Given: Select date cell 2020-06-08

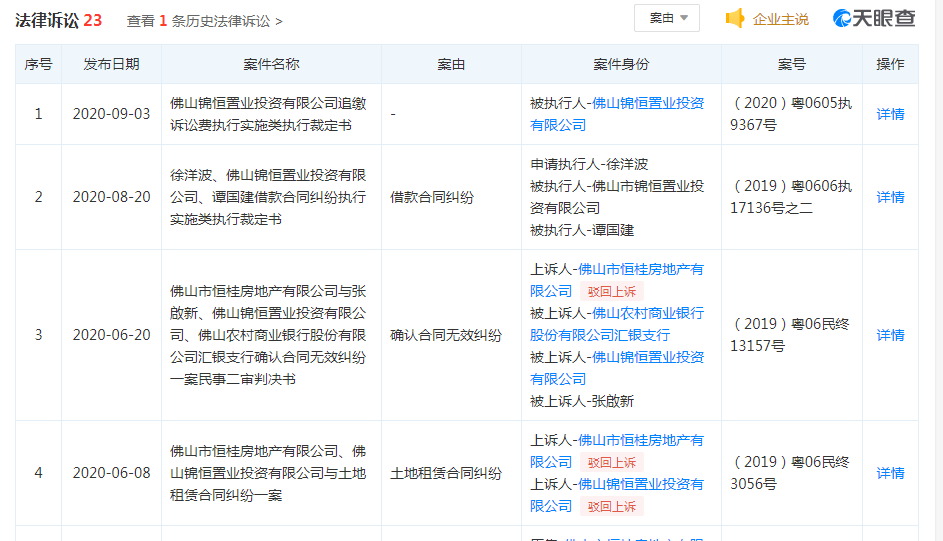Looking at the screenshot, I should pyautogui.click(x=111, y=473).
